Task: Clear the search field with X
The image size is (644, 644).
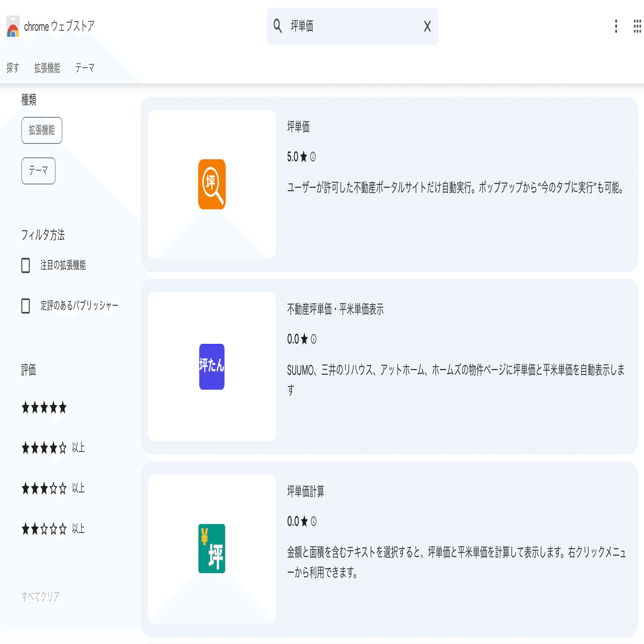Action: (427, 27)
